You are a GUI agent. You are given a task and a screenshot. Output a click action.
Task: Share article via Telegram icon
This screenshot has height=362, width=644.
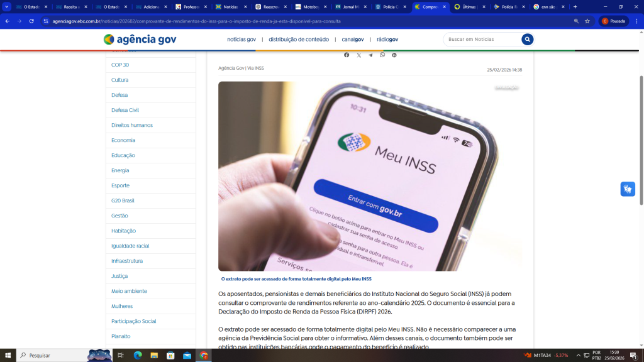[370, 55]
